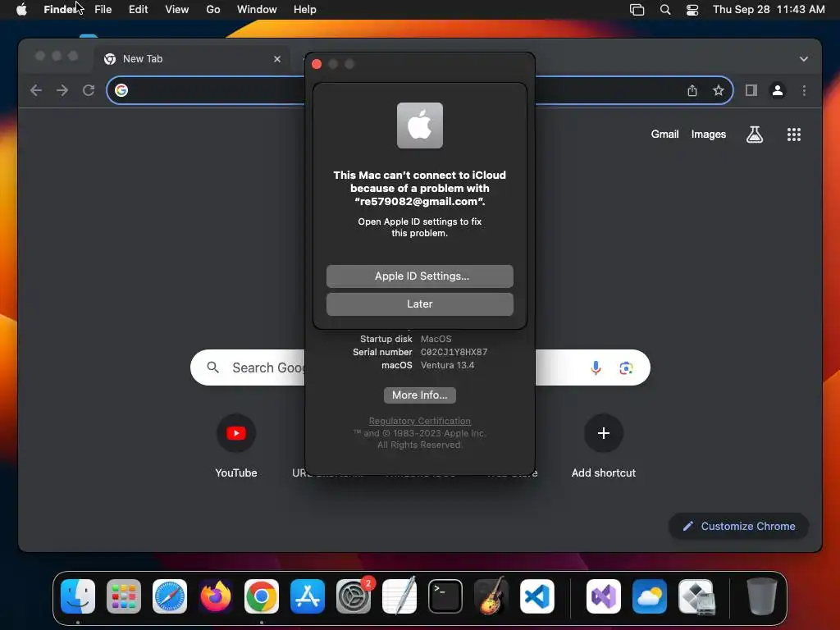This screenshot has height=630, width=840.
Task: Open the Trash in the Dock
Action: [x=762, y=596]
